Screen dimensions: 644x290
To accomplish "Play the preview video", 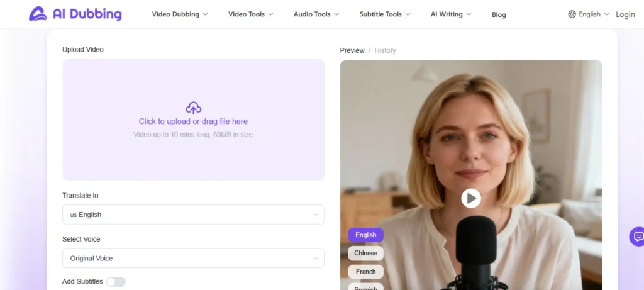I will (x=471, y=198).
